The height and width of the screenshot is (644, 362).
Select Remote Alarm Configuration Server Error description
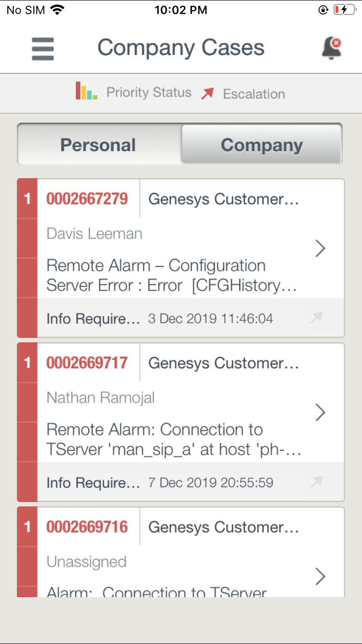171,275
